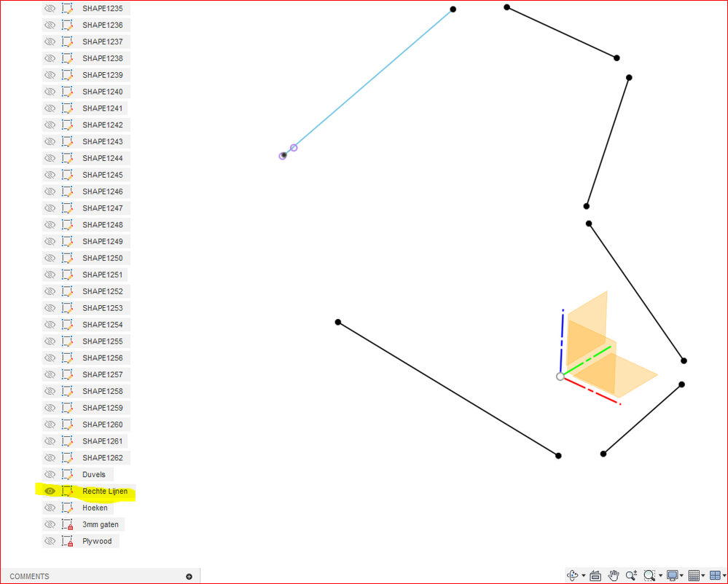Screen dimensions: 728x584
Task: Show the Duvels sketch
Action: coord(50,474)
